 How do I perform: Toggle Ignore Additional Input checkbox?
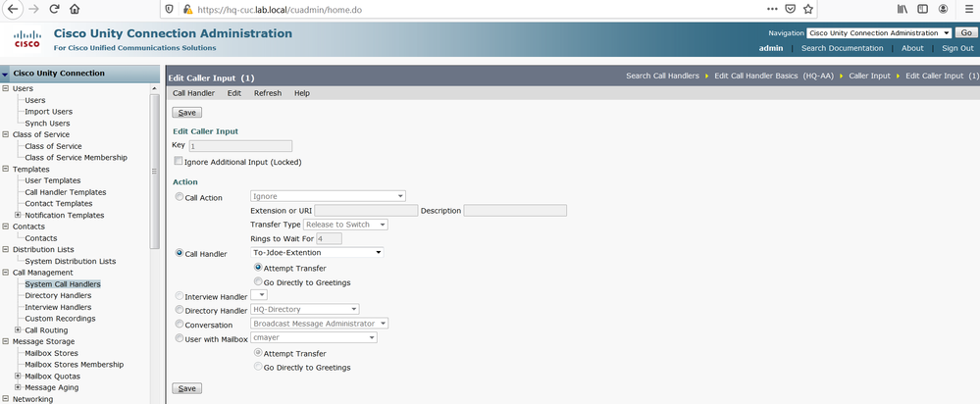[x=179, y=161]
